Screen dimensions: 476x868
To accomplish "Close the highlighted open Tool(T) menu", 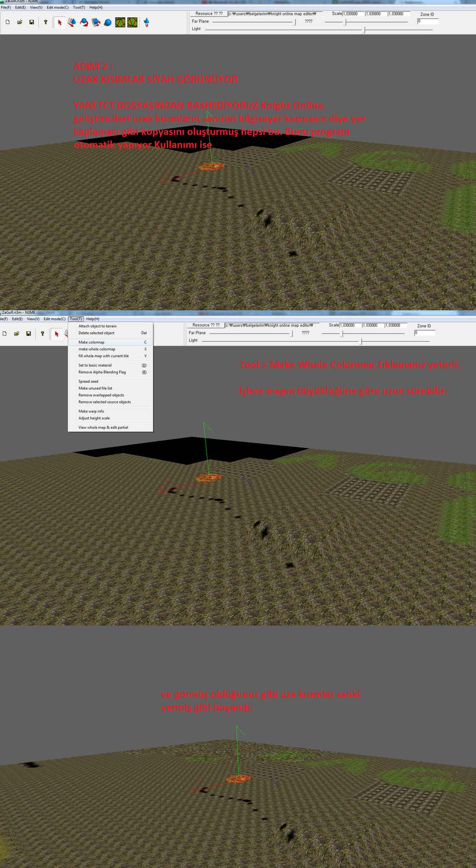I will 76,319.
